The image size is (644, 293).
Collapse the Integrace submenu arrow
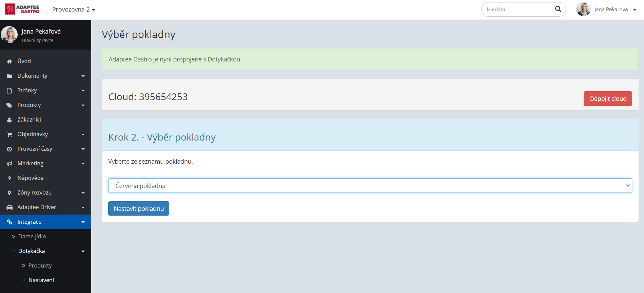coord(83,222)
